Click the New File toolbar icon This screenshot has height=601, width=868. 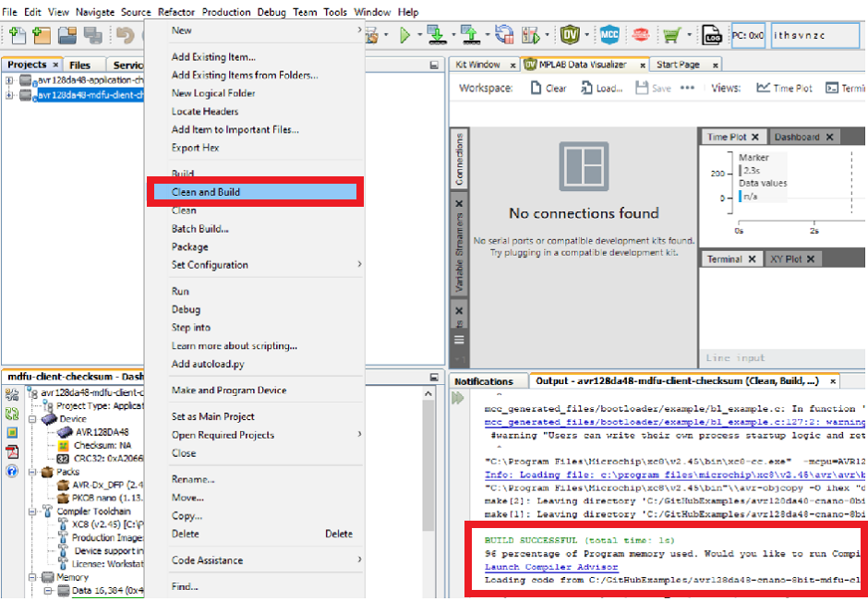[x=17, y=35]
